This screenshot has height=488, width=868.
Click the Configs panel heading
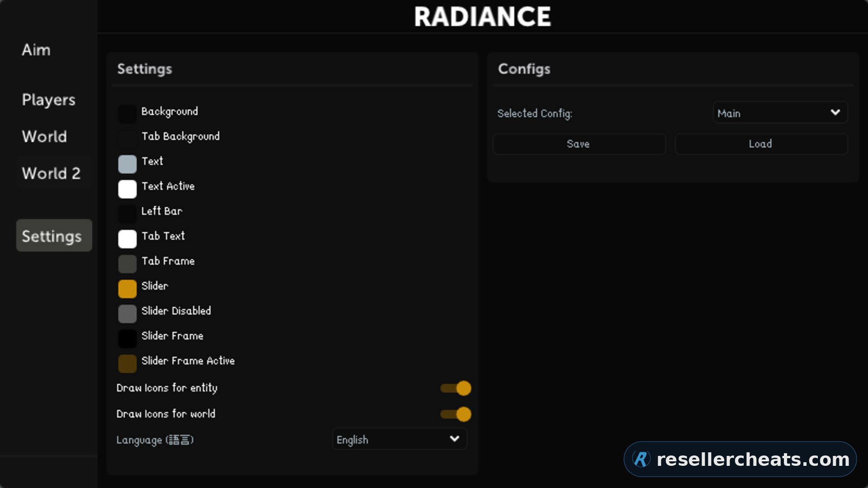pyautogui.click(x=524, y=69)
